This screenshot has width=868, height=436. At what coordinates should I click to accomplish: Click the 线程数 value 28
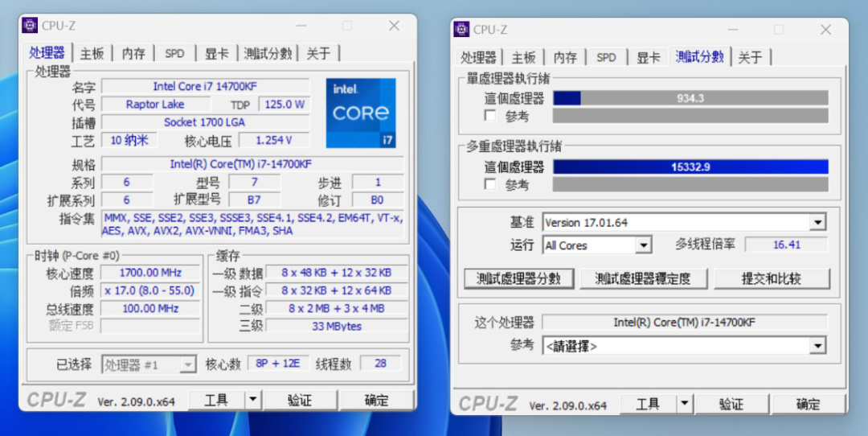pos(381,364)
